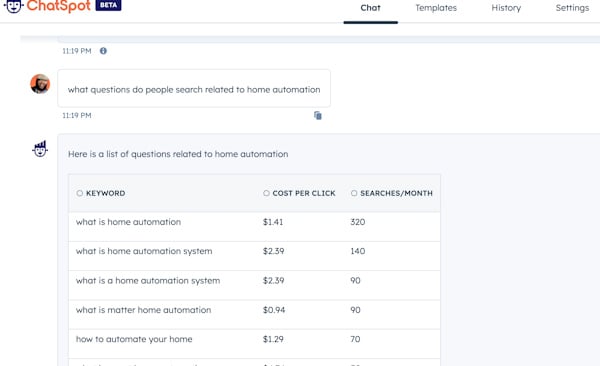Click the $0.94 cost per click value
This screenshot has height=366, width=600.
click(x=274, y=310)
